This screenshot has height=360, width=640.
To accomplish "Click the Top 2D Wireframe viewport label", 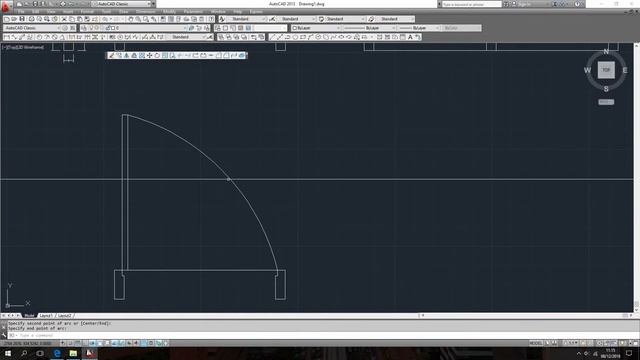I will pos(23,47).
